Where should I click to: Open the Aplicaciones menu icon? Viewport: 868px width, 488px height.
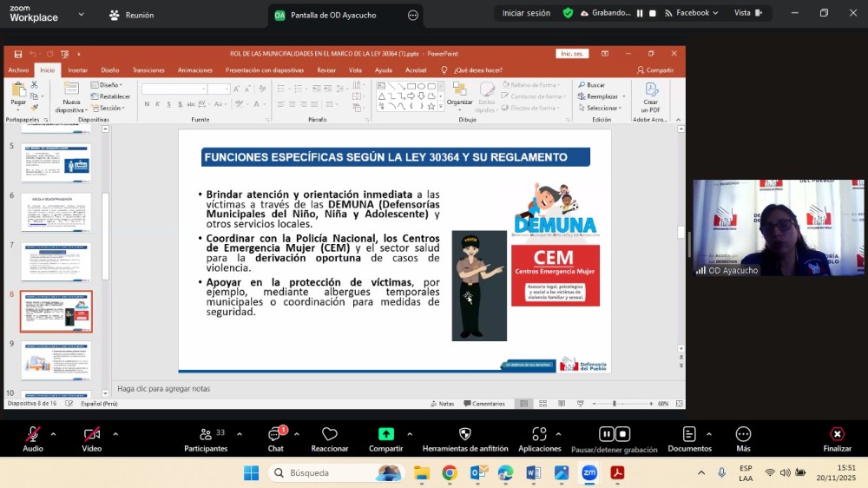click(x=539, y=435)
